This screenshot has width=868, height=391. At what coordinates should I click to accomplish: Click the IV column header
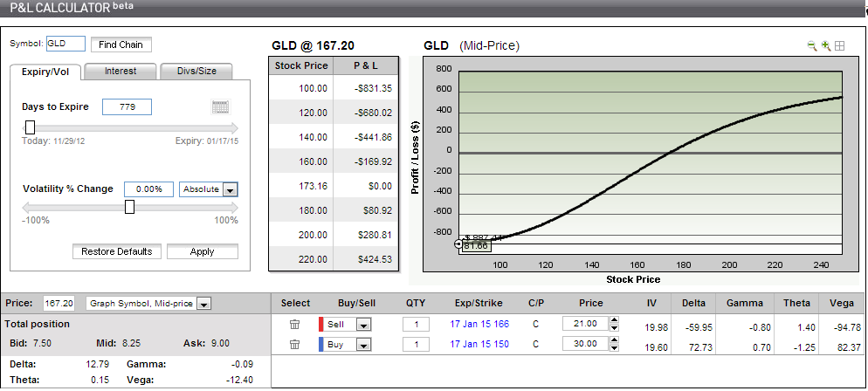tap(651, 303)
